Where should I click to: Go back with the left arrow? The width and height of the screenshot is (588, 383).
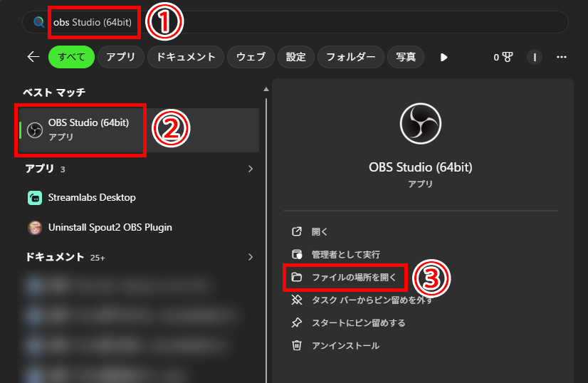coord(33,57)
